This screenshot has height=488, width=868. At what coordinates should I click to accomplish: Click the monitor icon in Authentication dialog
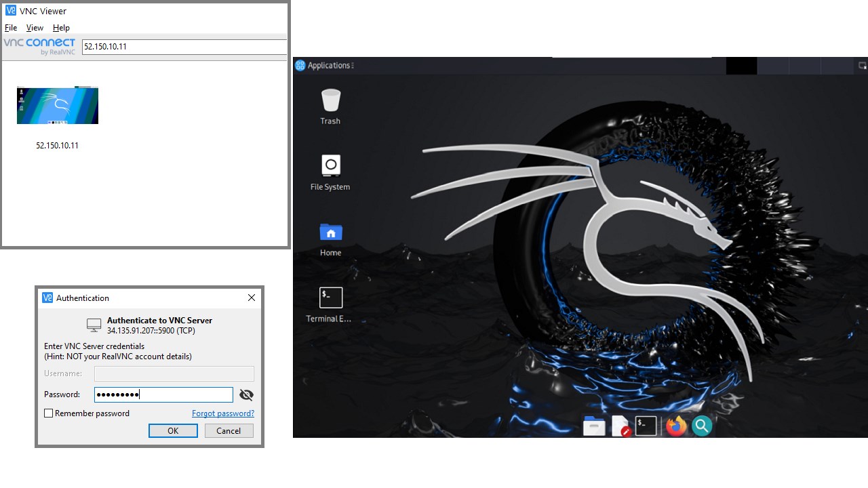pos(94,325)
